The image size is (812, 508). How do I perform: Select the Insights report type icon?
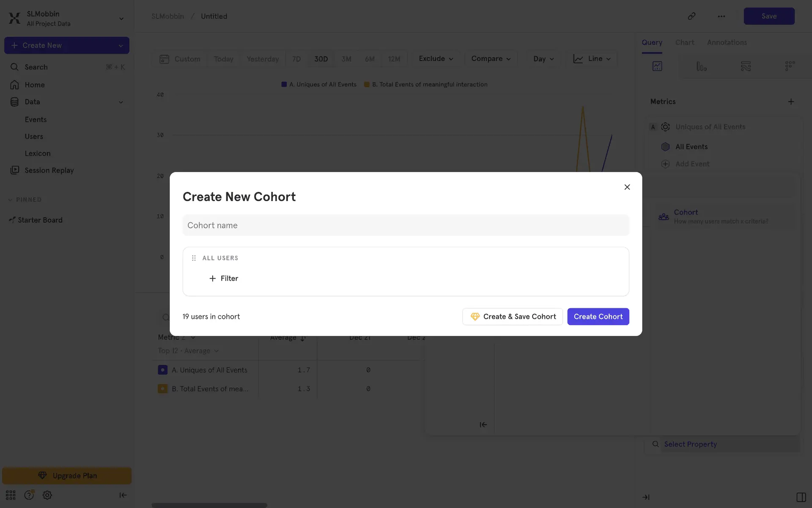(x=657, y=66)
